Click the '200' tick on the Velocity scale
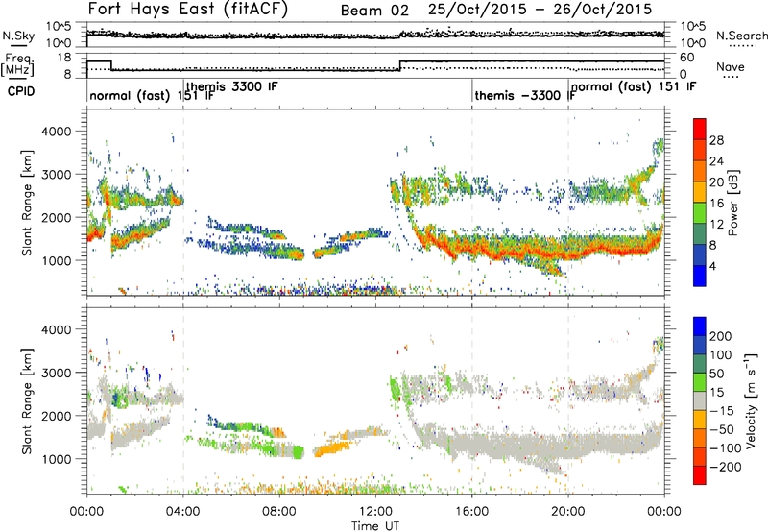The height and width of the screenshot is (532, 768). click(721, 336)
